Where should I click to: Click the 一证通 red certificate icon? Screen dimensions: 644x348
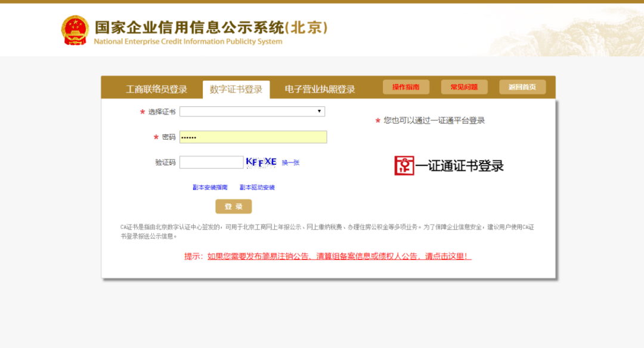tap(404, 165)
